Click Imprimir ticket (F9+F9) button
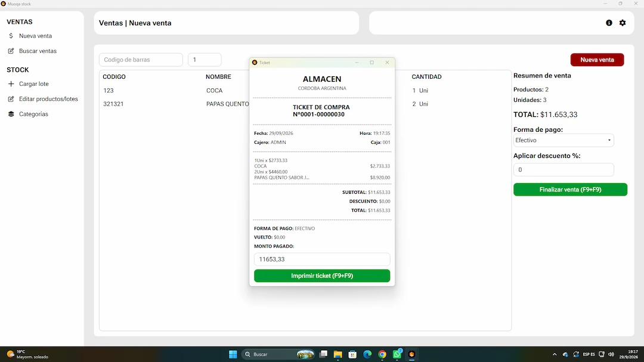644x362 pixels. pos(322,276)
